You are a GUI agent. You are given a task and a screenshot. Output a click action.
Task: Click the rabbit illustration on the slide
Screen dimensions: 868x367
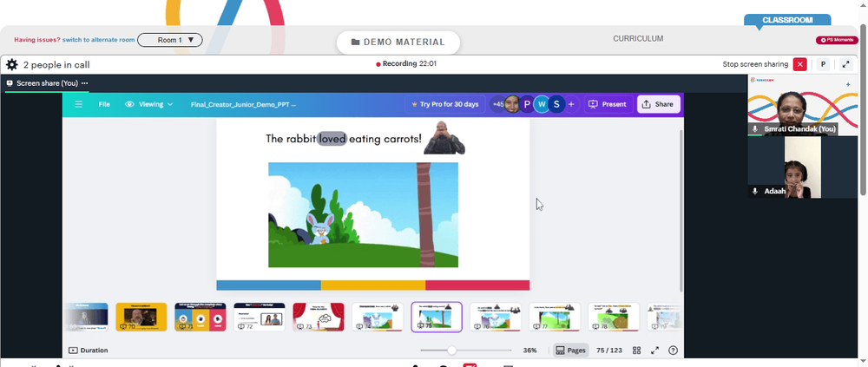[x=320, y=228]
